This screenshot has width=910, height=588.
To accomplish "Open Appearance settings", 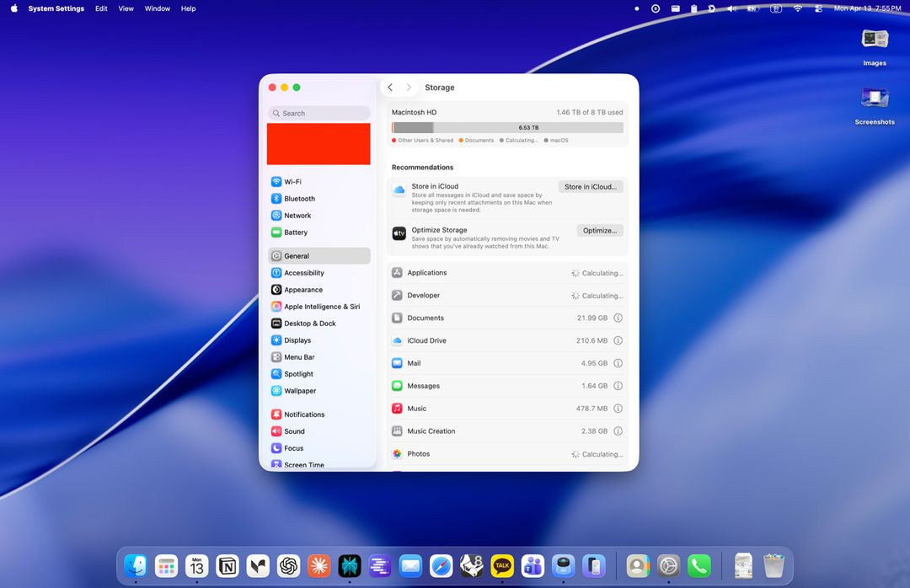I will pos(319,290).
